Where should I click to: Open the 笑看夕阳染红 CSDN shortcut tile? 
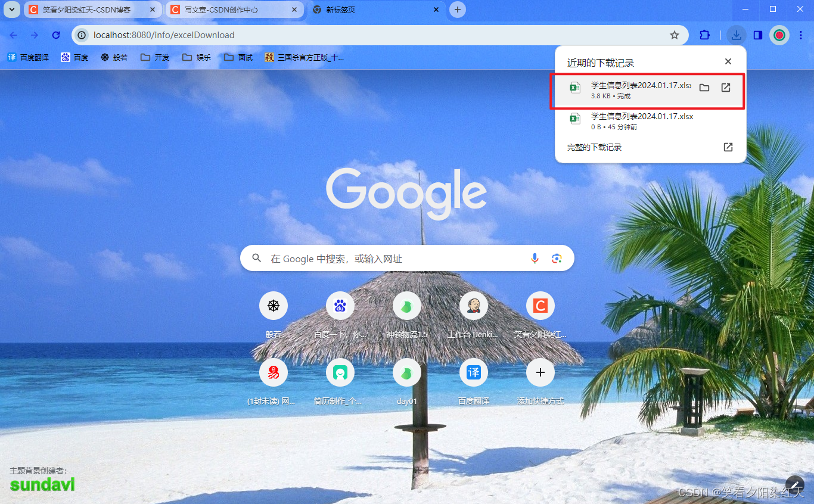coord(540,316)
